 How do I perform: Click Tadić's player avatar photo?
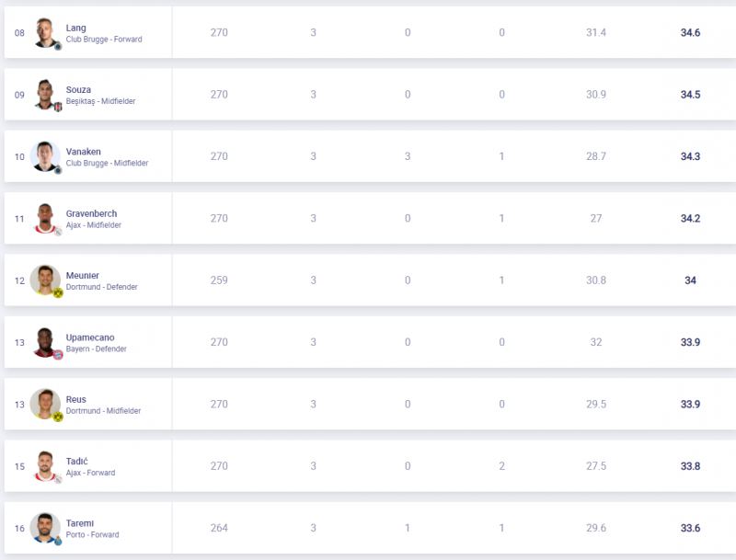click(x=46, y=466)
